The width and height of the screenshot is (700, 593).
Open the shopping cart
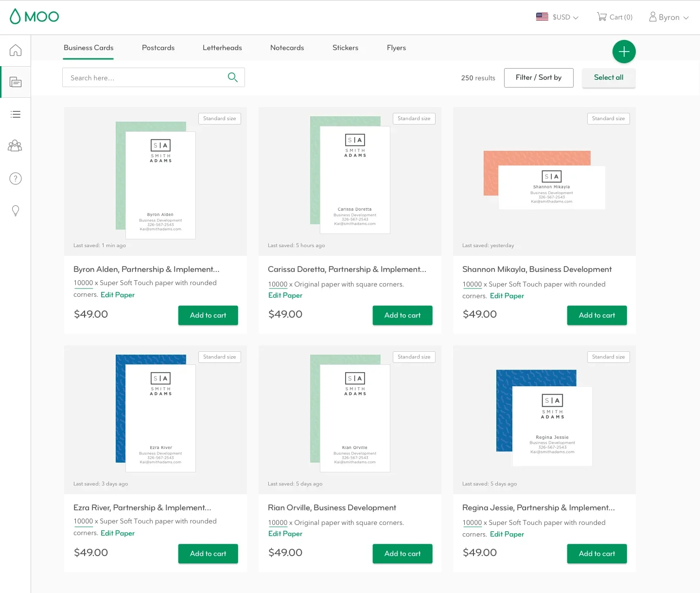pos(614,17)
